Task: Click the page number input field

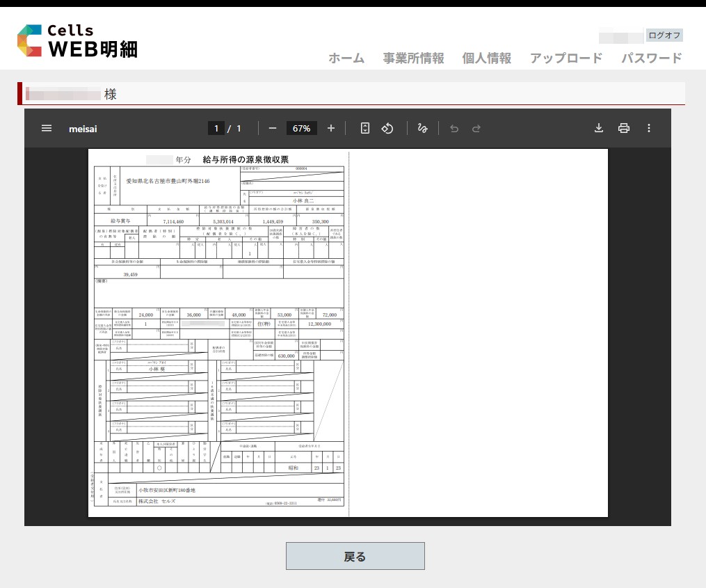Action: 216,128
